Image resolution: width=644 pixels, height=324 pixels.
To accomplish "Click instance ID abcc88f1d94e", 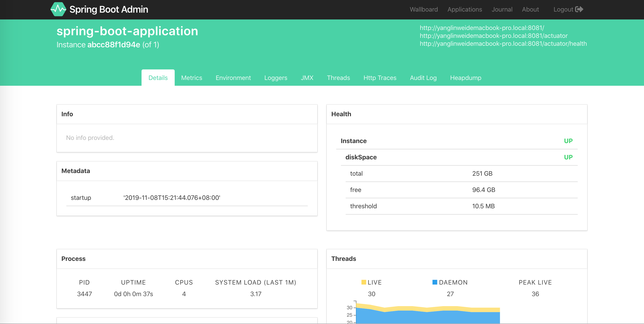I will 114,44.
